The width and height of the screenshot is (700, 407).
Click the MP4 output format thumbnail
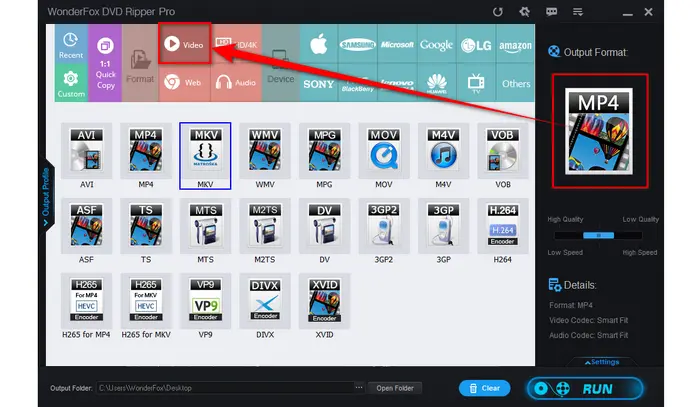tap(599, 131)
